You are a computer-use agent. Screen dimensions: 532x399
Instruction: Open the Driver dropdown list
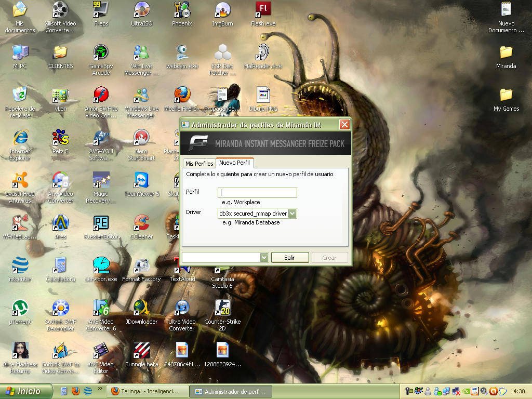pyautogui.click(x=292, y=213)
